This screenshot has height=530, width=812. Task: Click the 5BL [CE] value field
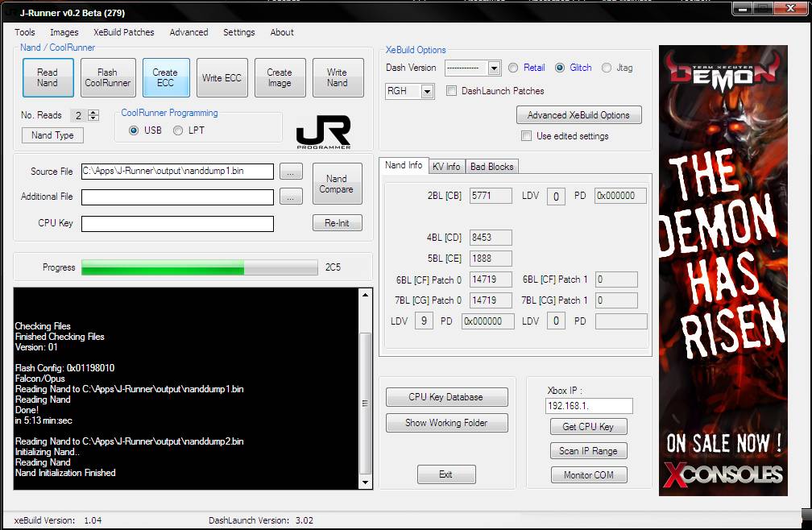491,259
